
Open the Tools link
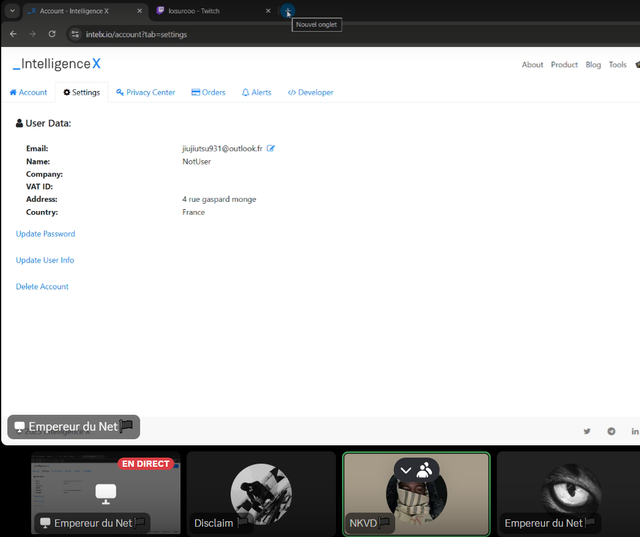(618, 64)
